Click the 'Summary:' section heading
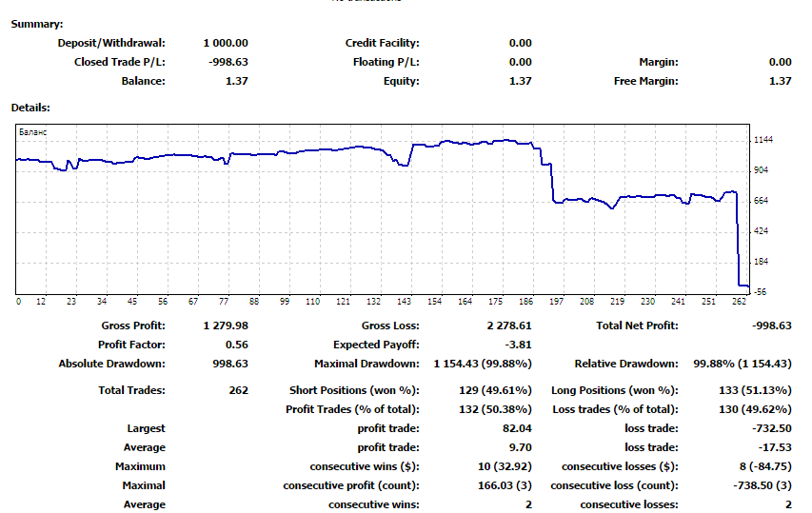Viewport: 812px width, 513px height. pyautogui.click(x=37, y=24)
